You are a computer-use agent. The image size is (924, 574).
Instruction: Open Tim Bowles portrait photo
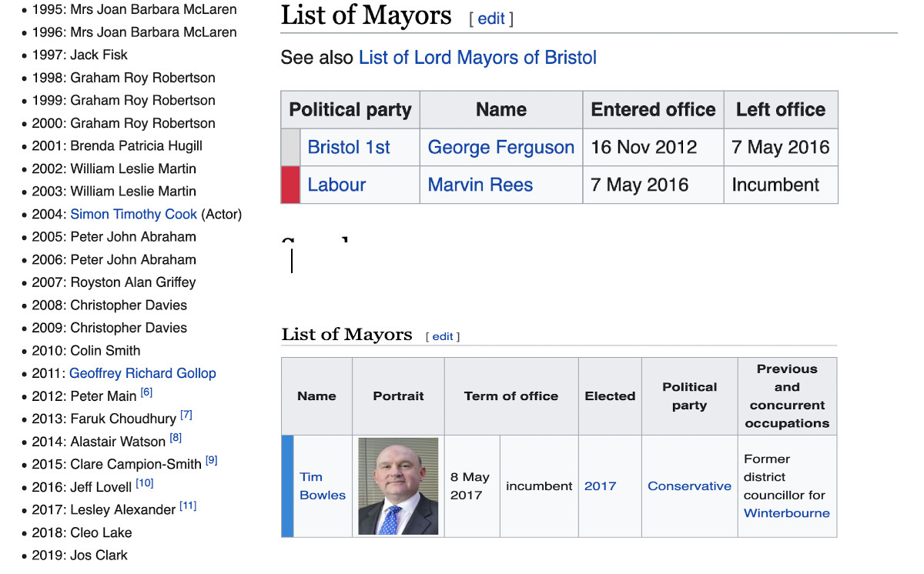click(398, 486)
